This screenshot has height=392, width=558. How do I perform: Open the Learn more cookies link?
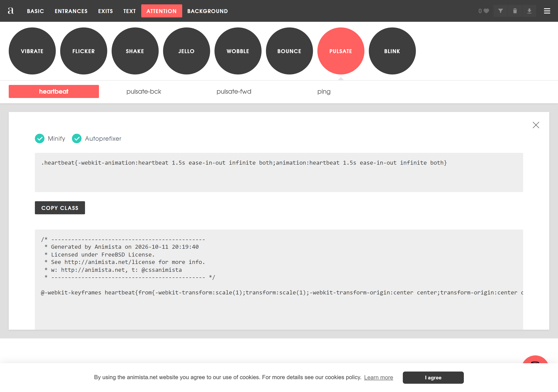(x=378, y=377)
